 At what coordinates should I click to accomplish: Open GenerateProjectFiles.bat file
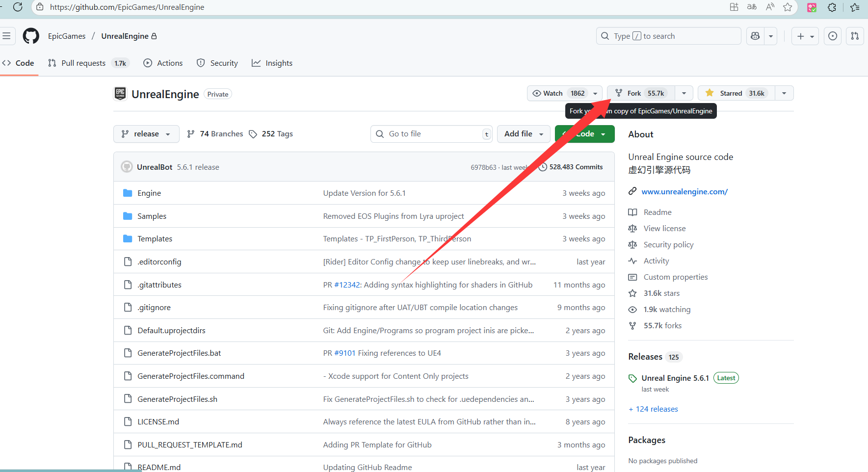click(179, 353)
